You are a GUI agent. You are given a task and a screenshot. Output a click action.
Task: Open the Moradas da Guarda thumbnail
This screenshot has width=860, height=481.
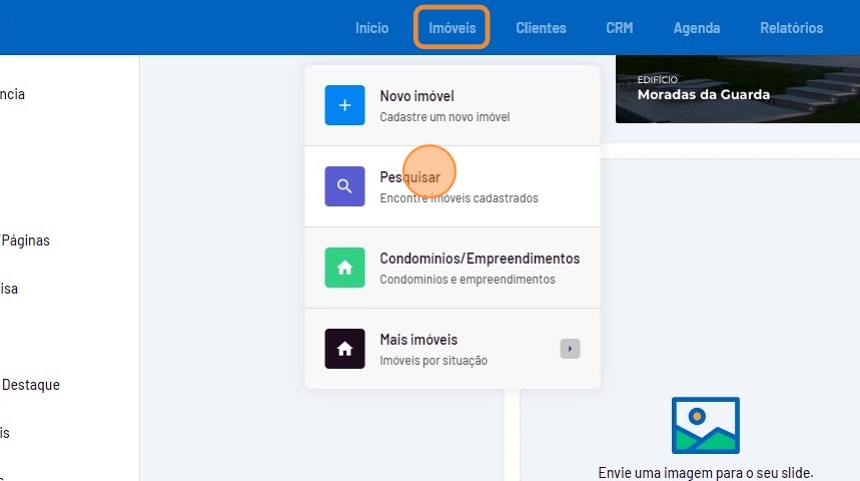[737, 89]
